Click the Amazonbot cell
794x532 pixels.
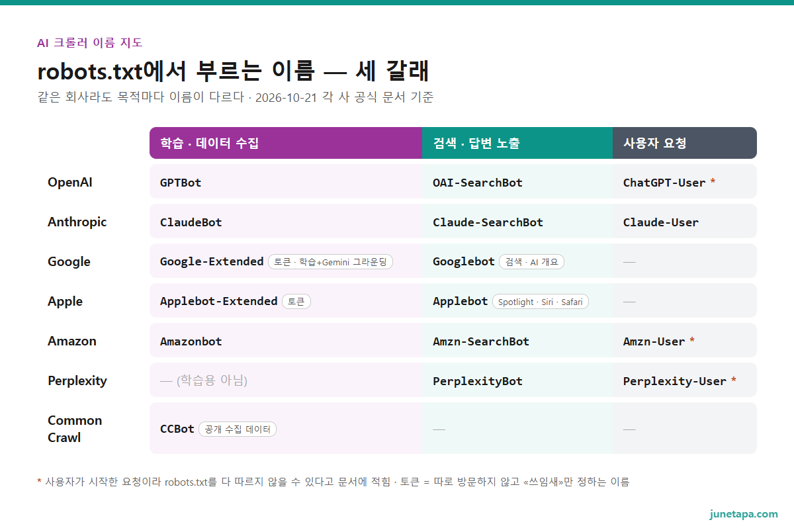(286, 340)
